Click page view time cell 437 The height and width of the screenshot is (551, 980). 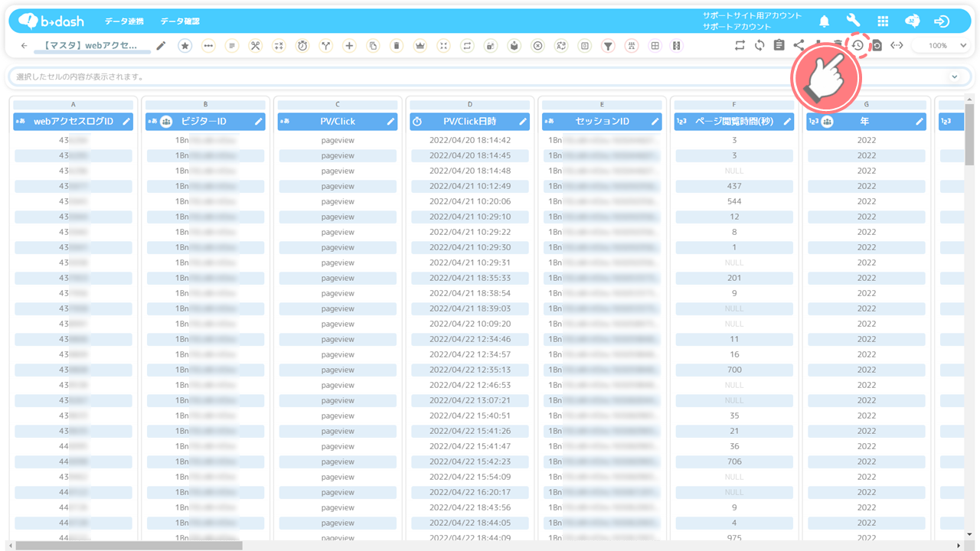click(x=734, y=186)
